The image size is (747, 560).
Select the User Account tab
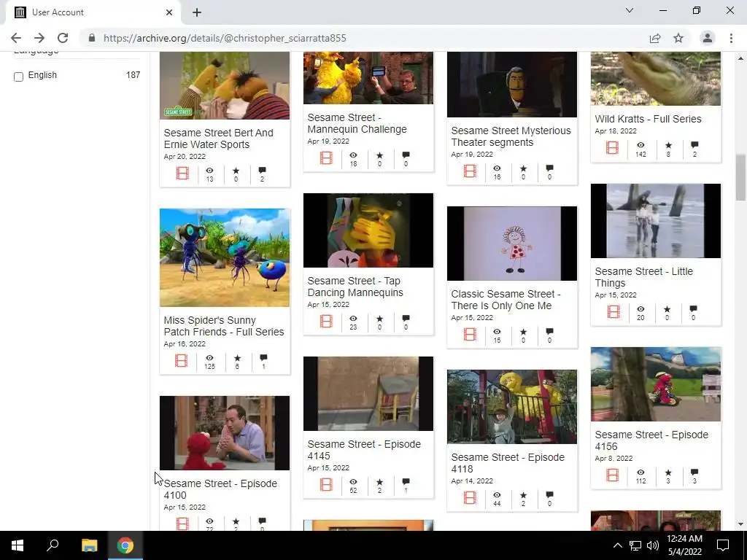pos(93,12)
